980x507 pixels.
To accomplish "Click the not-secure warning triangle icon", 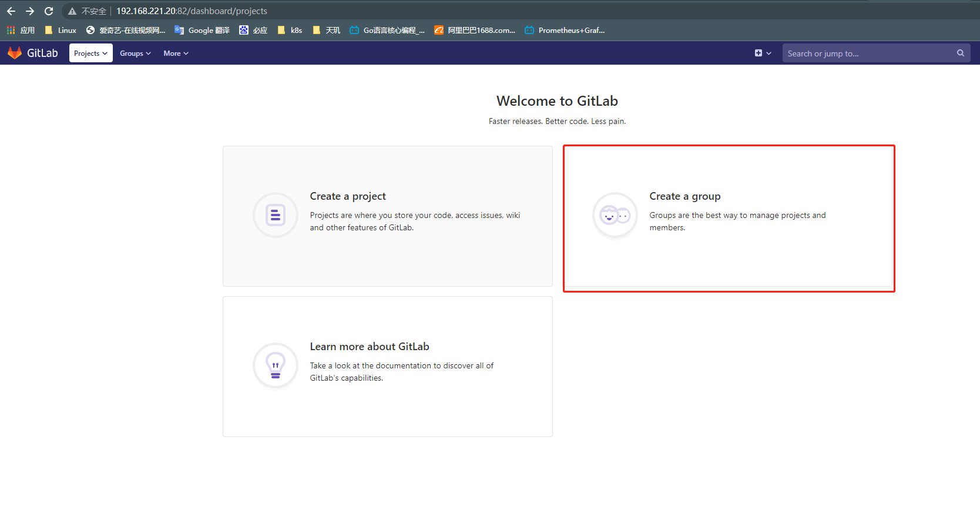I will click(x=72, y=11).
